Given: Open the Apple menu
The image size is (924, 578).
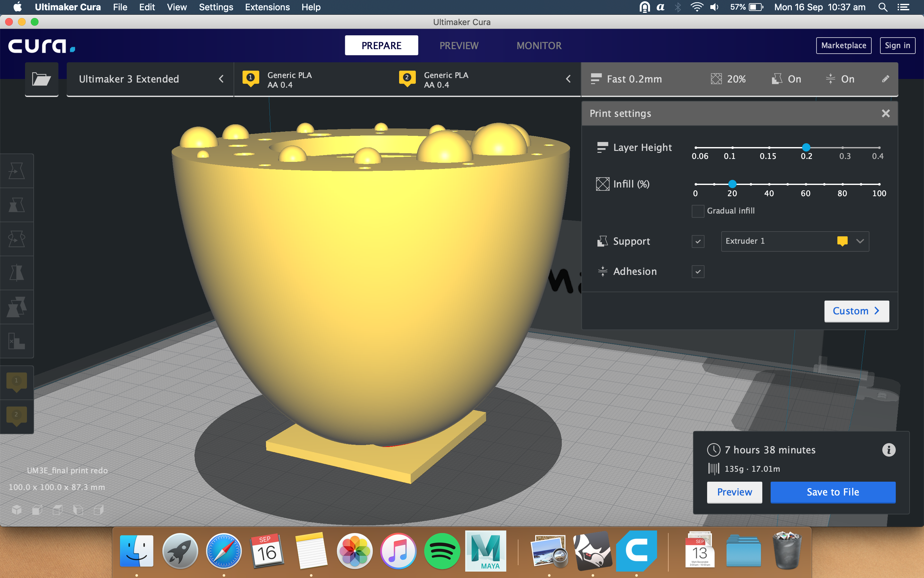Looking at the screenshot, I should click(18, 7).
